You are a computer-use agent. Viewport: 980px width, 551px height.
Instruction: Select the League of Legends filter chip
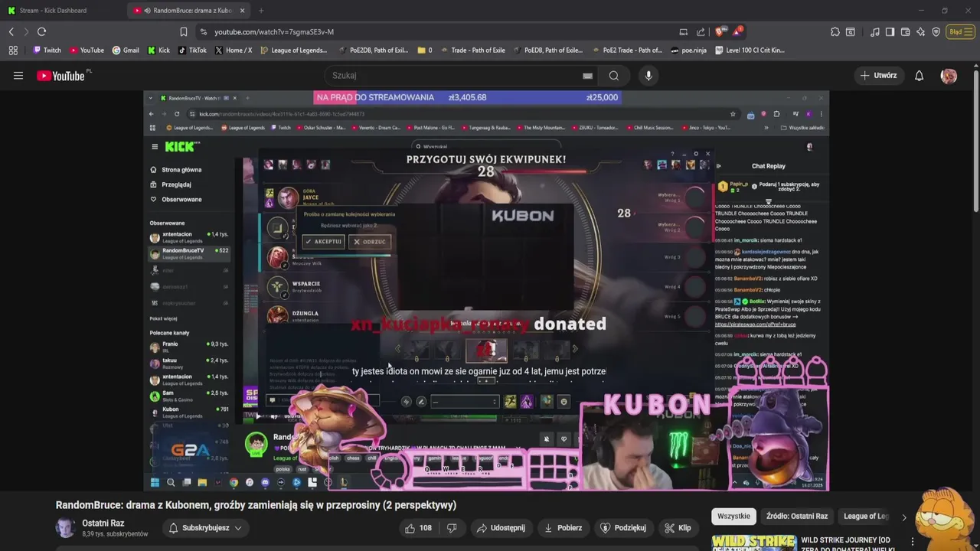(x=866, y=517)
